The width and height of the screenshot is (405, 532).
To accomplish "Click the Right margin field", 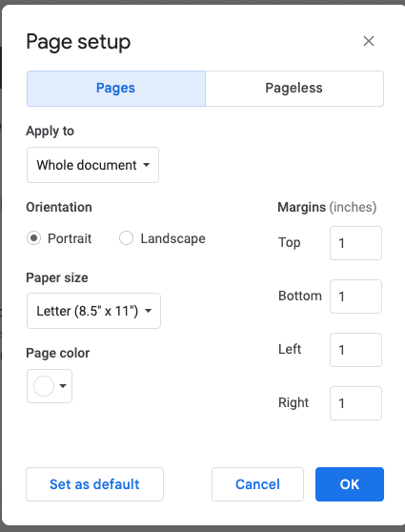I will 355,403.
